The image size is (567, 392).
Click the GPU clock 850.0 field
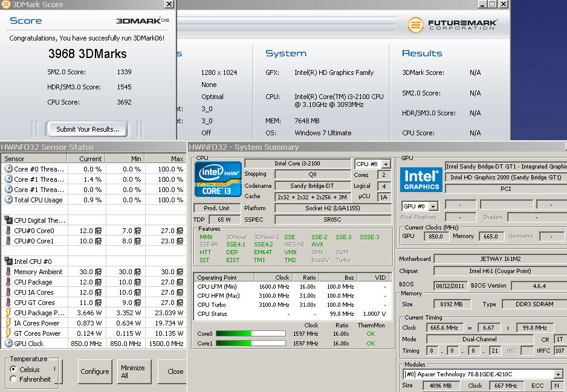[x=436, y=236]
